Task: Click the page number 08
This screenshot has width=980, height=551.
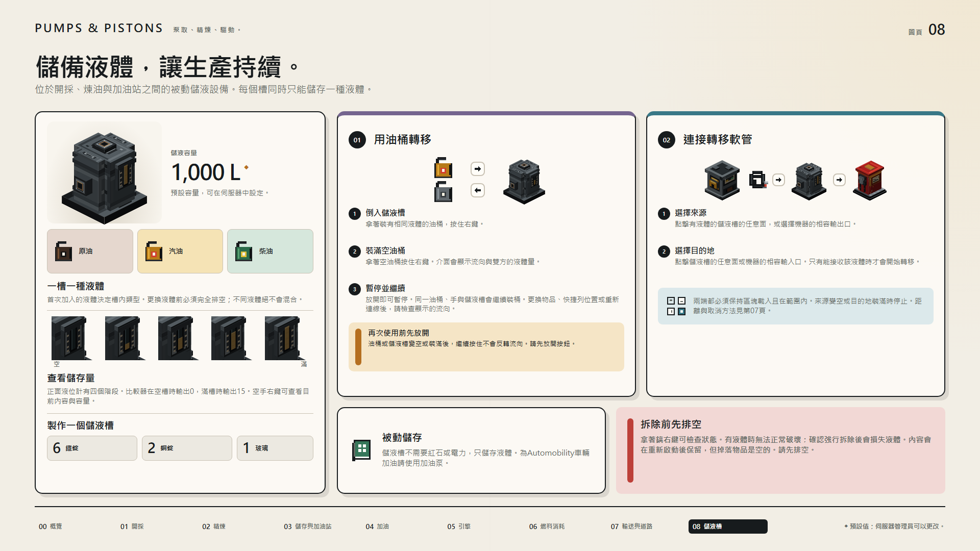Action: 937,30
